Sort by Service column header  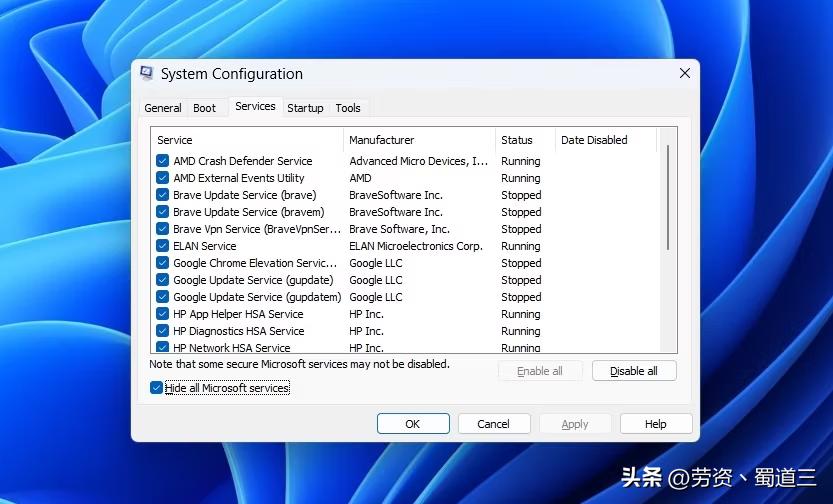(x=248, y=140)
